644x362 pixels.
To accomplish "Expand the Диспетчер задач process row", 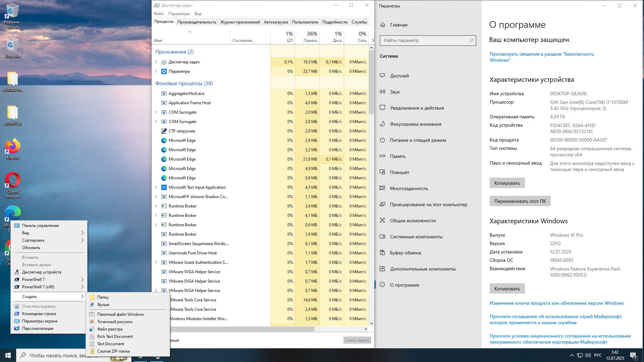I will tap(156, 62).
